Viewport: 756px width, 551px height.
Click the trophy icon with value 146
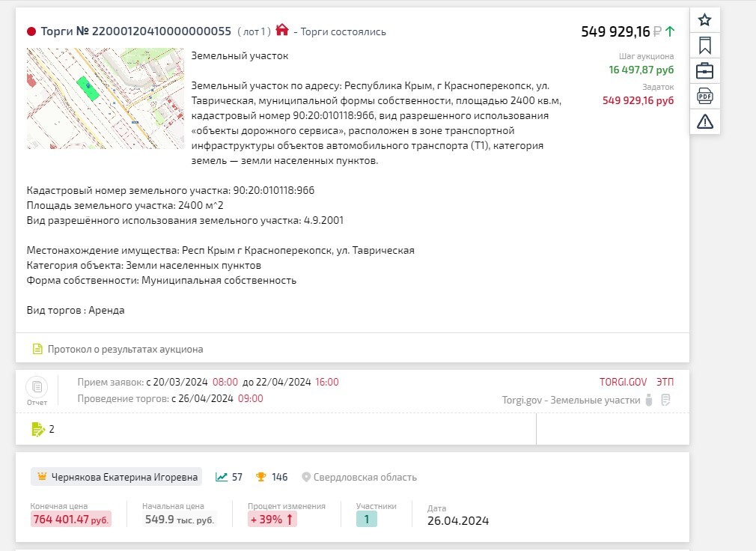260,477
